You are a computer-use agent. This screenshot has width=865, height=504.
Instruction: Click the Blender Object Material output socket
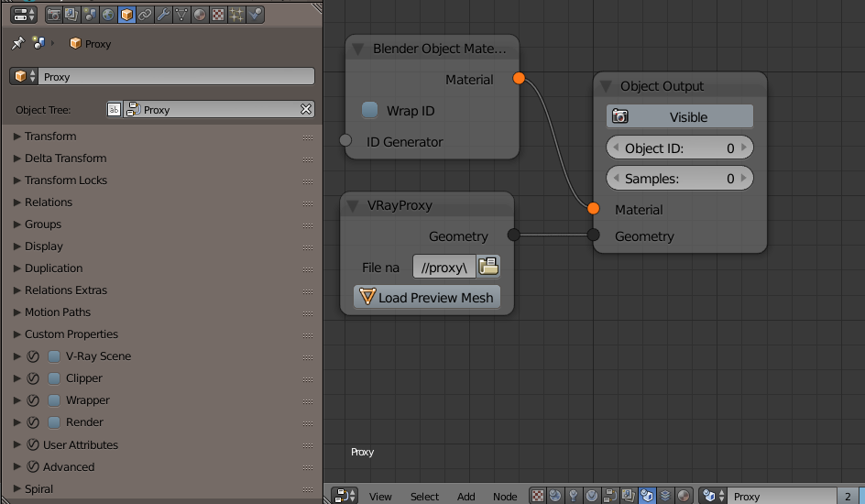pyautogui.click(x=519, y=78)
